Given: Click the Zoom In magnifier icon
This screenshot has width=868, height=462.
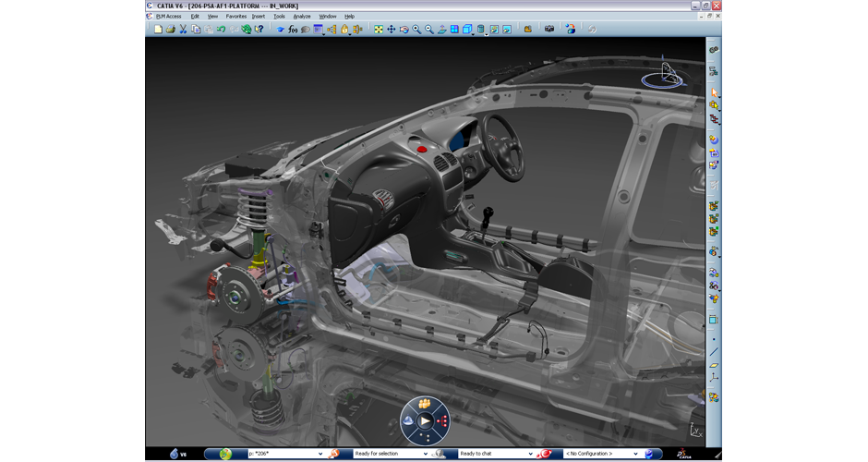Looking at the screenshot, I should pyautogui.click(x=416, y=30).
